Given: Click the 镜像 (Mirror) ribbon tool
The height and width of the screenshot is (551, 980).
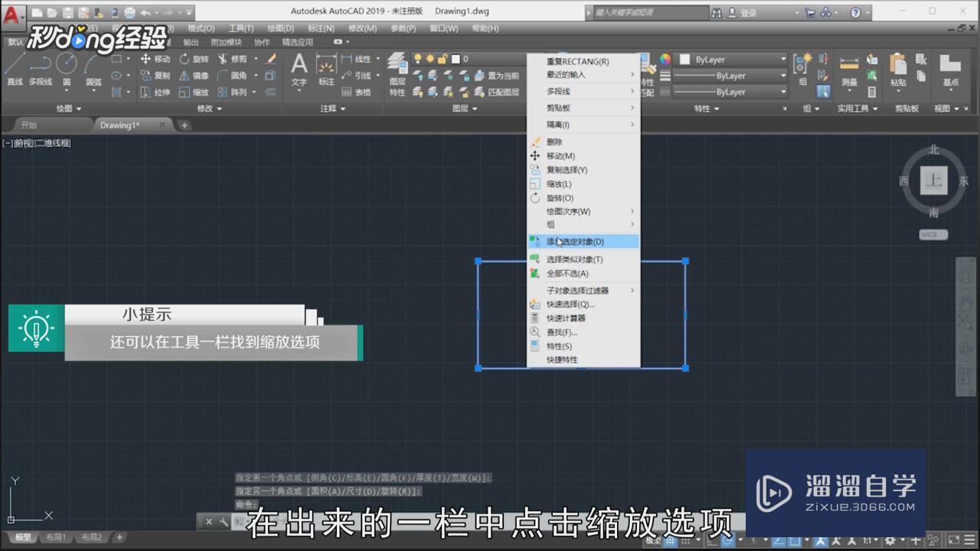Looking at the screenshot, I should pos(193,76).
